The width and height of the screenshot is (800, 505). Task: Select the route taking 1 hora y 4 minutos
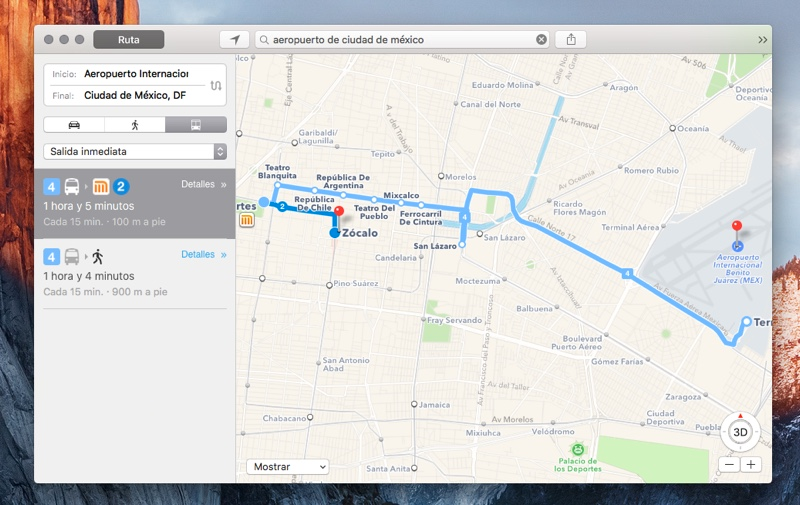[135, 274]
